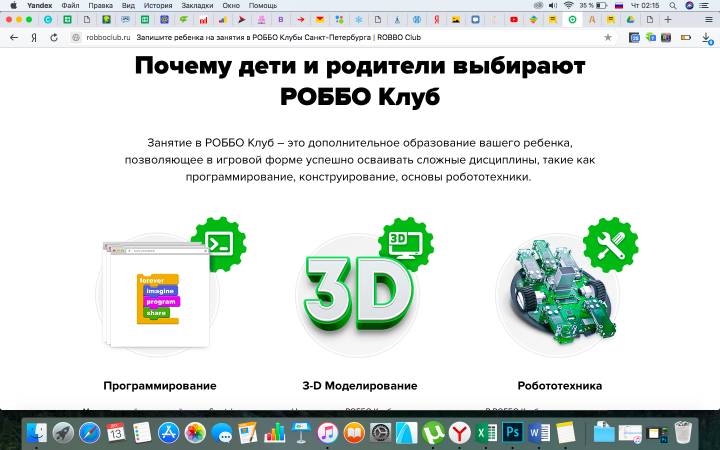The width and height of the screenshot is (720, 450).
Task: Open the Yandex application menu
Action: (39, 6)
